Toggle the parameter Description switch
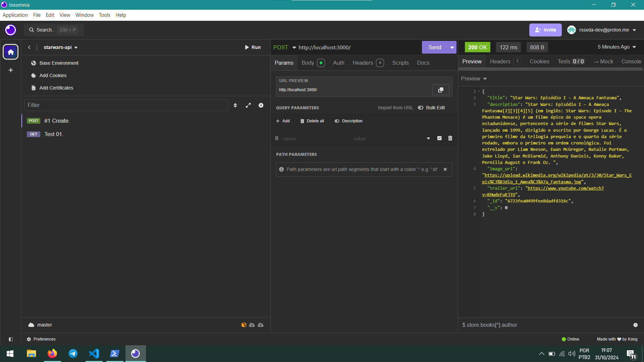Viewport: 644px width, 362px height. pos(348,121)
